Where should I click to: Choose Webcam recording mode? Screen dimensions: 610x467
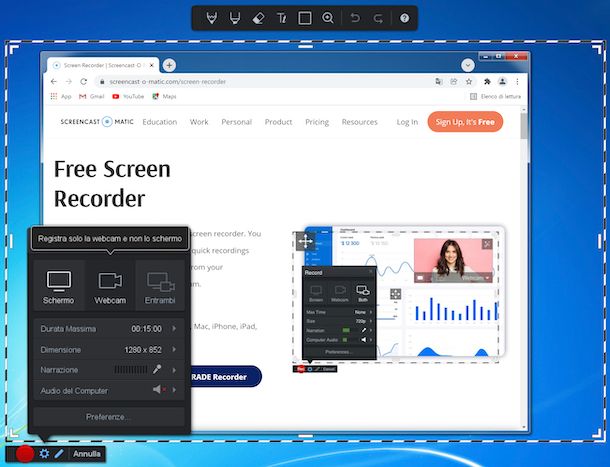(110, 286)
